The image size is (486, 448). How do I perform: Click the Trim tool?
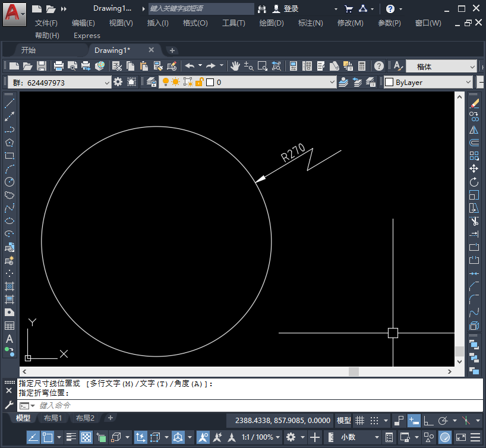(x=474, y=221)
